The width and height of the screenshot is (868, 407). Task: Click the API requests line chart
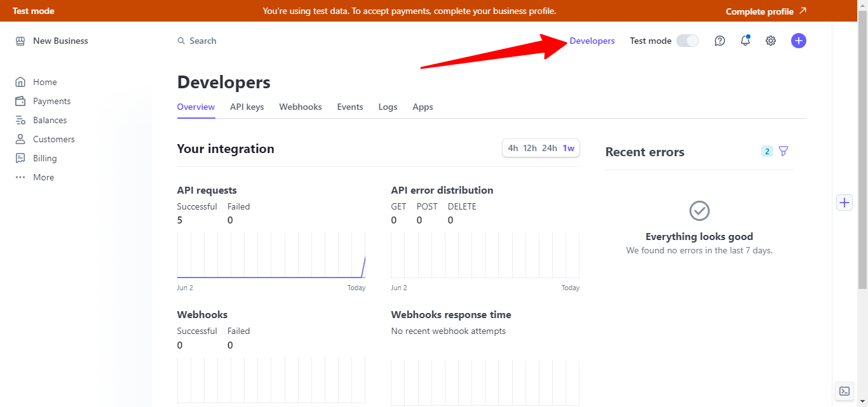271,255
